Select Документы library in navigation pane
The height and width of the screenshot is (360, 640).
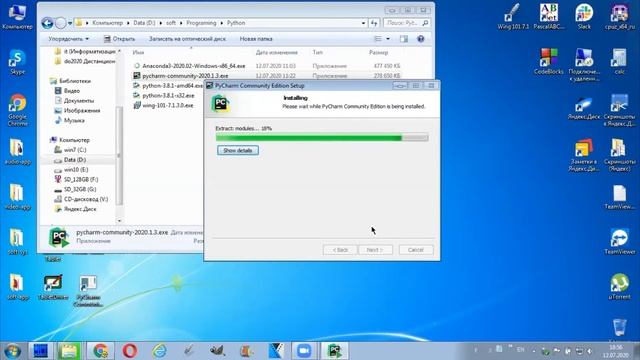pyautogui.click(x=78, y=100)
